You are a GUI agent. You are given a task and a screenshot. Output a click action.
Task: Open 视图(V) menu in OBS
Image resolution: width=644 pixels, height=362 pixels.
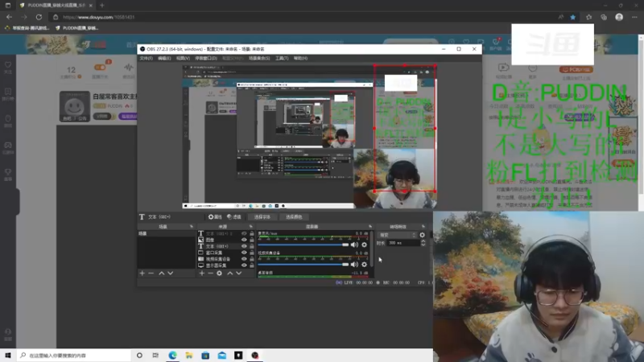coord(183,58)
